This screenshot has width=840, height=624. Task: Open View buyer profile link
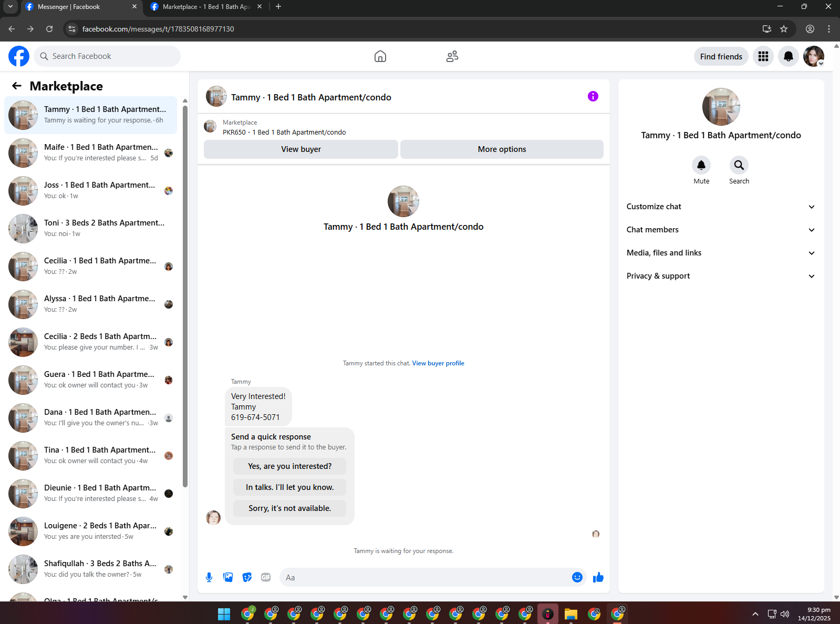tap(438, 363)
